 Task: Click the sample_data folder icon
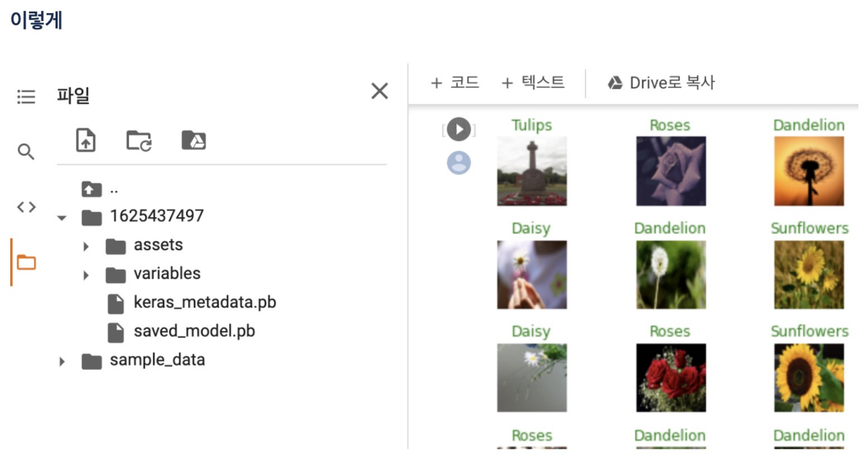click(x=91, y=362)
